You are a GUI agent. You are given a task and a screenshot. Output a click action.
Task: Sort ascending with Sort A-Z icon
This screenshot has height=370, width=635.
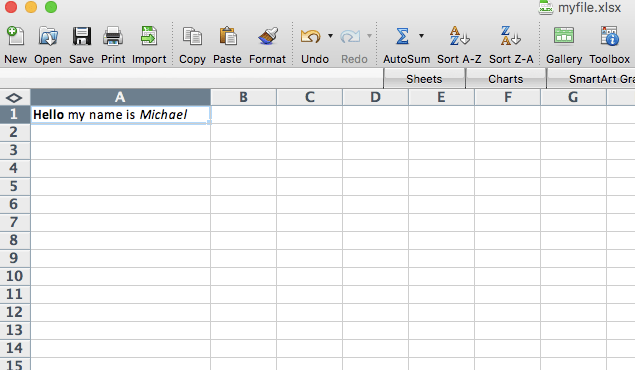[x=459, y=36]
